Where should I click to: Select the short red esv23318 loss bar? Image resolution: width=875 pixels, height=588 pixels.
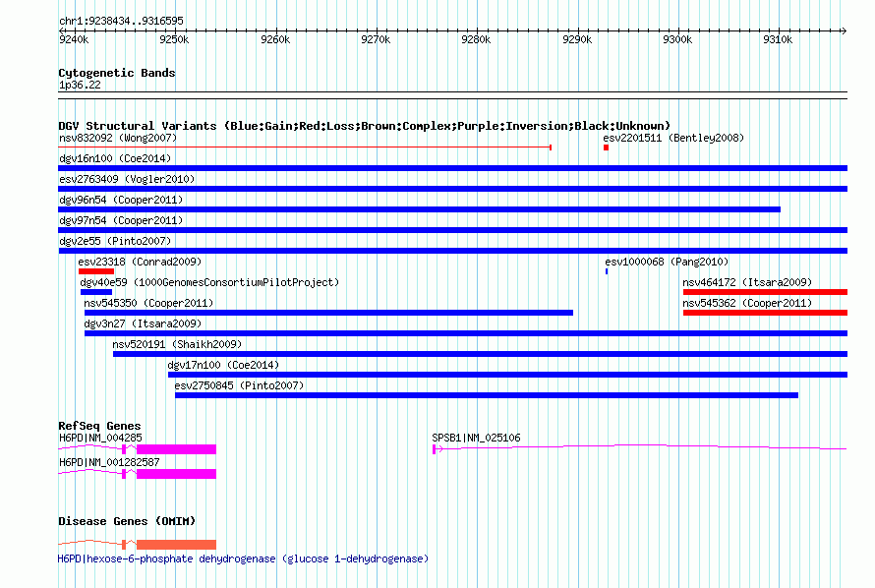pyautogui.click(x=96, y=271)
